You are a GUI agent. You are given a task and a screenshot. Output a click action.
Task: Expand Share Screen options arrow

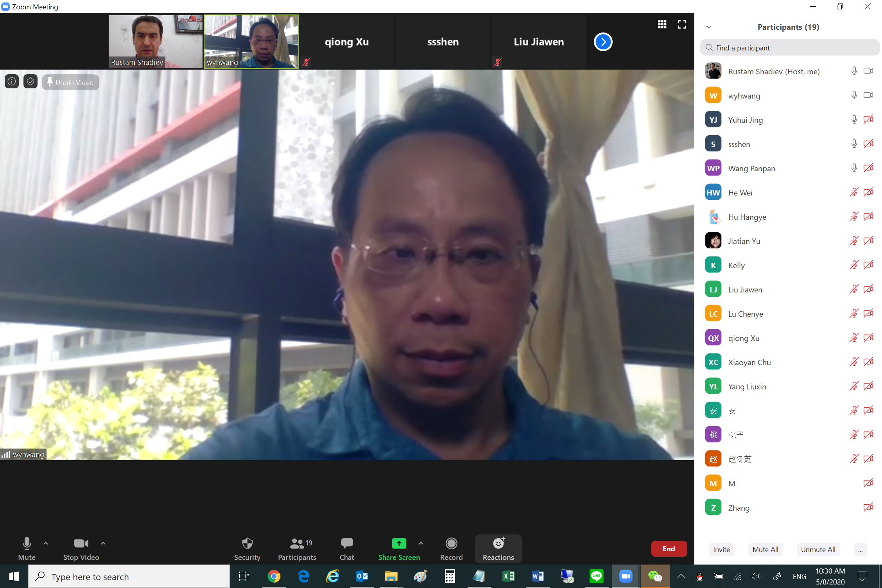click(421, 543)
